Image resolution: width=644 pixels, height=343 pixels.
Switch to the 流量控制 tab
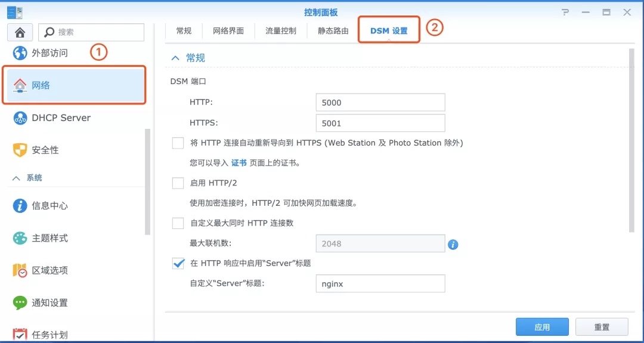click(x=281, y=31)
